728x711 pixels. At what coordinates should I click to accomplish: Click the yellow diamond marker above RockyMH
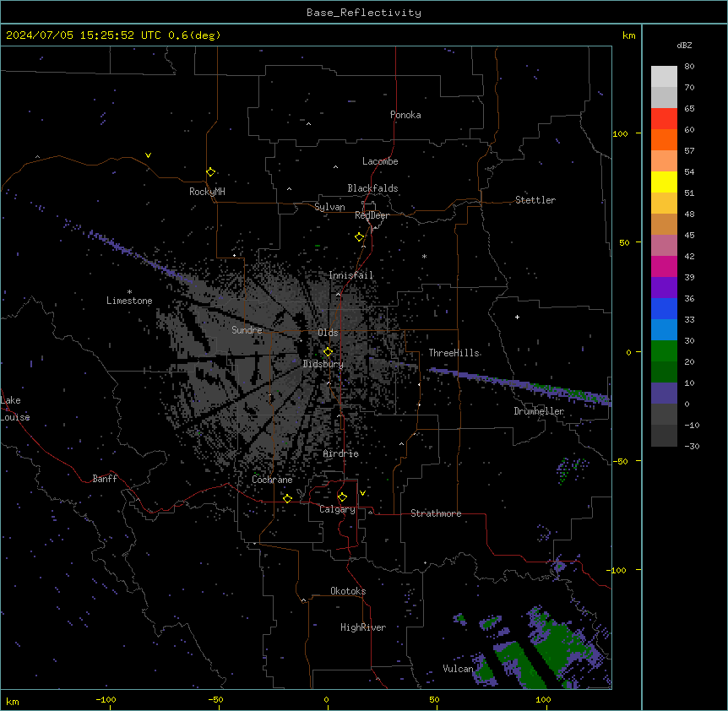[x=210, y=172]
